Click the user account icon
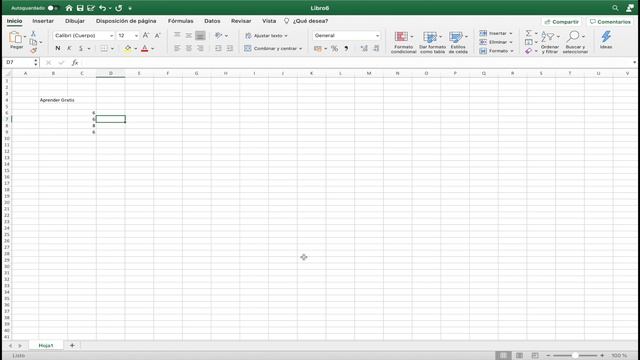Viewport: 640px width, 360px height. click(x=630, y=8)
